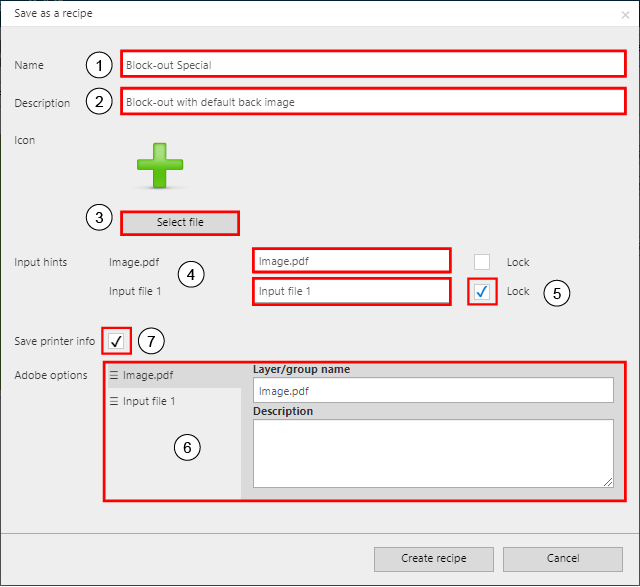The width and height of the screenshot is (640, 587).
Task: Click the numbered callout marker 6
Action: pyautogui.click(x=186, y=448)
